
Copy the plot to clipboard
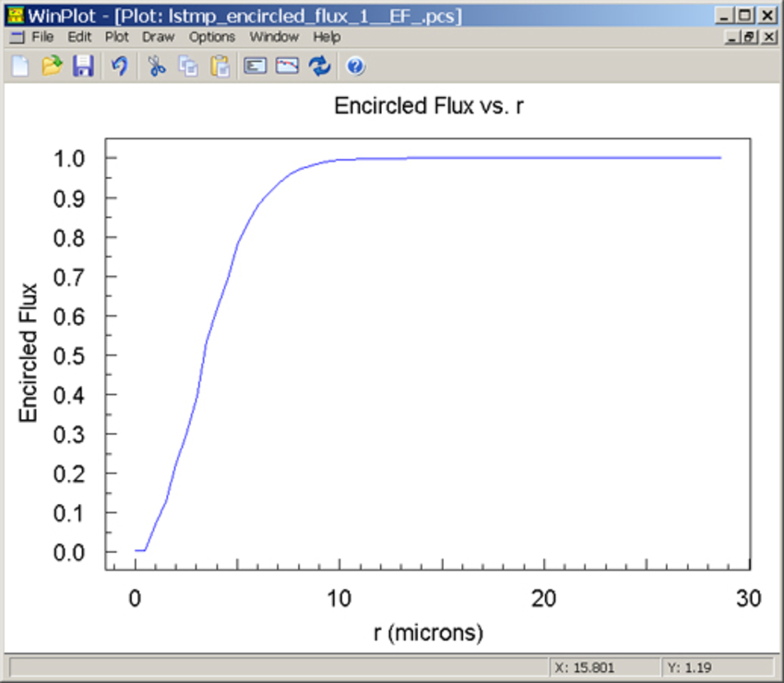pyautogui.click(x=188, y=66)
